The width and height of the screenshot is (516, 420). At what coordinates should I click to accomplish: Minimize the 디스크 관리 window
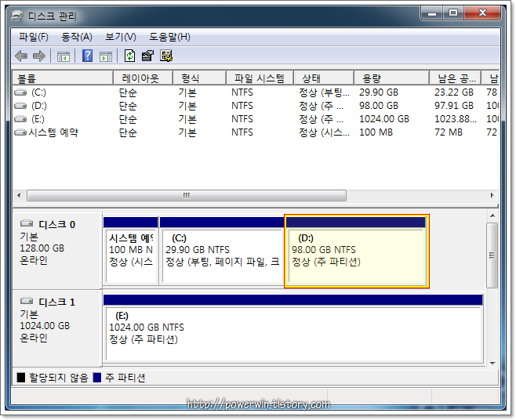[432, 13]
